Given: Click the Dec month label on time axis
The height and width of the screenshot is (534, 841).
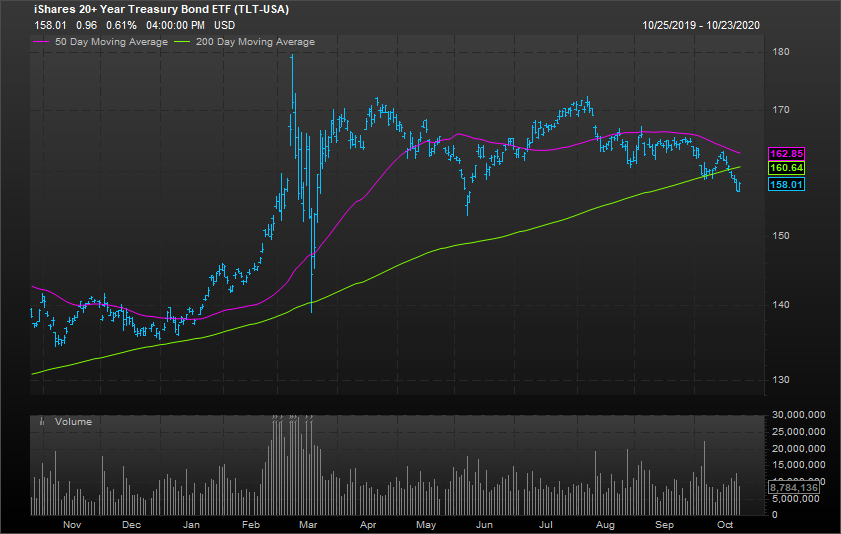Looking at the screenshot, I should (x=131, y=525).
